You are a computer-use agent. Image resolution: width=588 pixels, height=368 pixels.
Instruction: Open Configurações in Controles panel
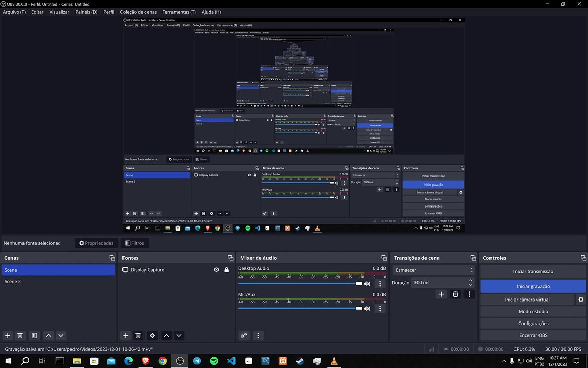point(533,324)
